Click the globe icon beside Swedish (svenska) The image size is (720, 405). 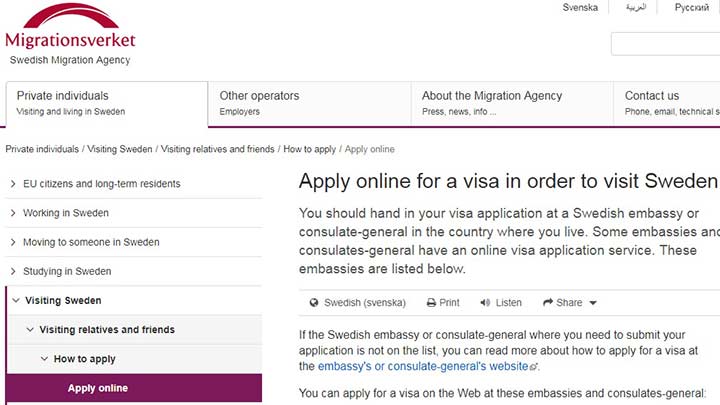(x=314, y=303)
